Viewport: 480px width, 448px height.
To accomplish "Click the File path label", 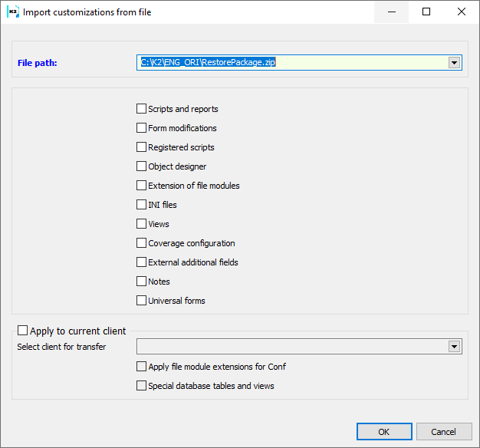I will tap(38, 63).
